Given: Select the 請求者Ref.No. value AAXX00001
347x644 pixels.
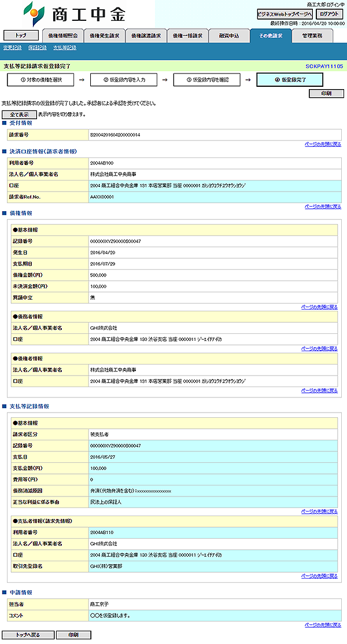Looking at the screenshot, I should coord(102,197).
